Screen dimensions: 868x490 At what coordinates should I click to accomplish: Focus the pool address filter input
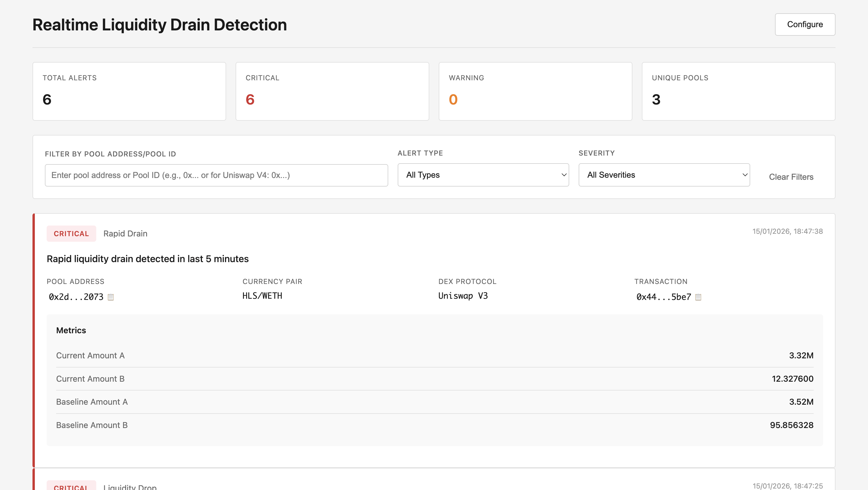[216, 175]
